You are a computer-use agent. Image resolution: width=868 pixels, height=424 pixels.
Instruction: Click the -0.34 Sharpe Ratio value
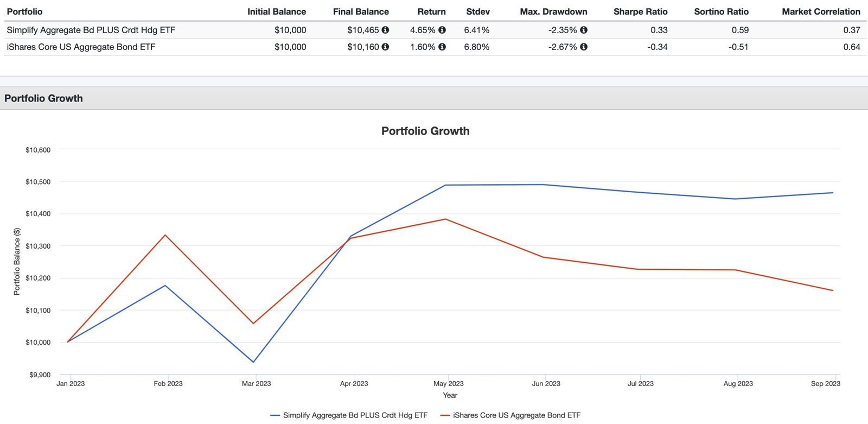658,47
